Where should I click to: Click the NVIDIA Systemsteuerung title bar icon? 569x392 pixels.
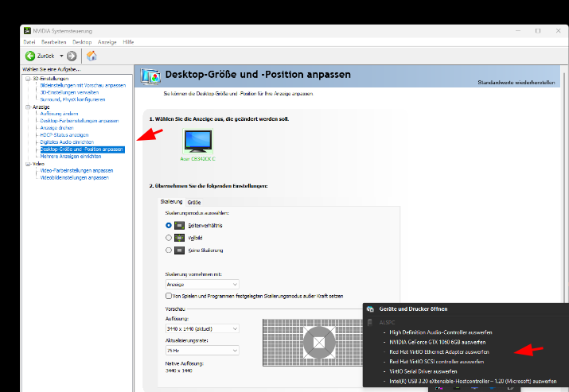pos(27,31)
